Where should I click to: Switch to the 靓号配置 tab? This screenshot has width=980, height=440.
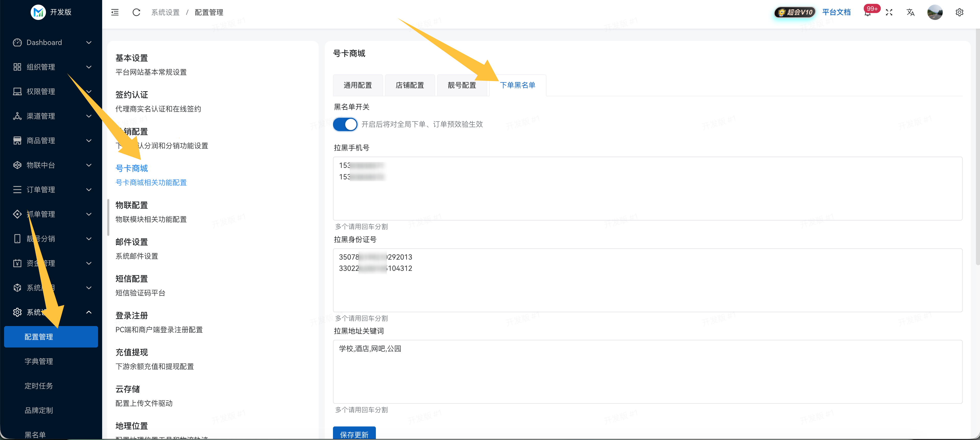[461, 85]
